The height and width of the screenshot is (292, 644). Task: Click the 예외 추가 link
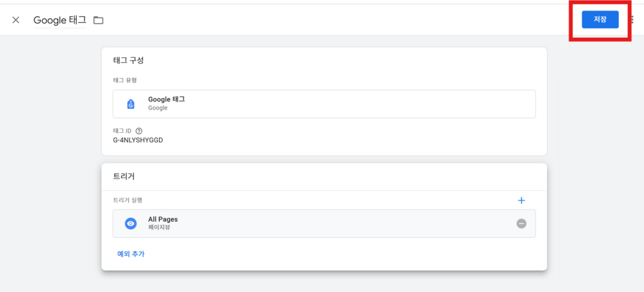pyautogui.click(x=131, y=254)
